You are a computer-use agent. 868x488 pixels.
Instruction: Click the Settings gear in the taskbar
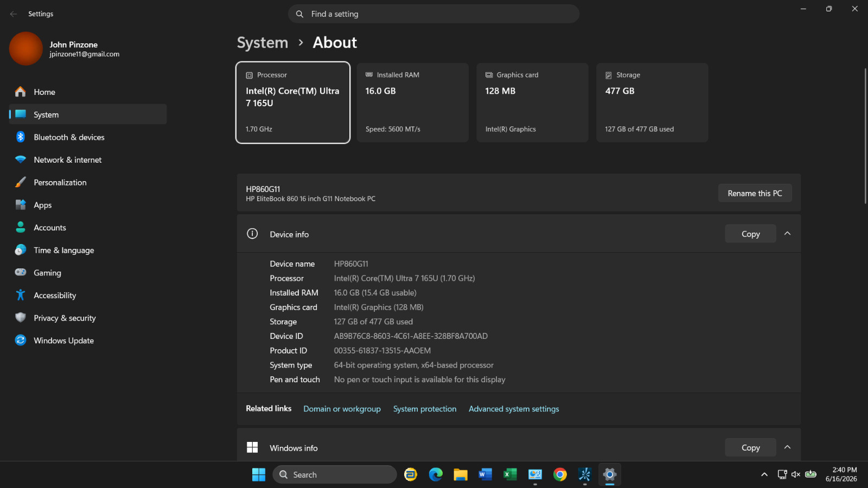point(610,474)
